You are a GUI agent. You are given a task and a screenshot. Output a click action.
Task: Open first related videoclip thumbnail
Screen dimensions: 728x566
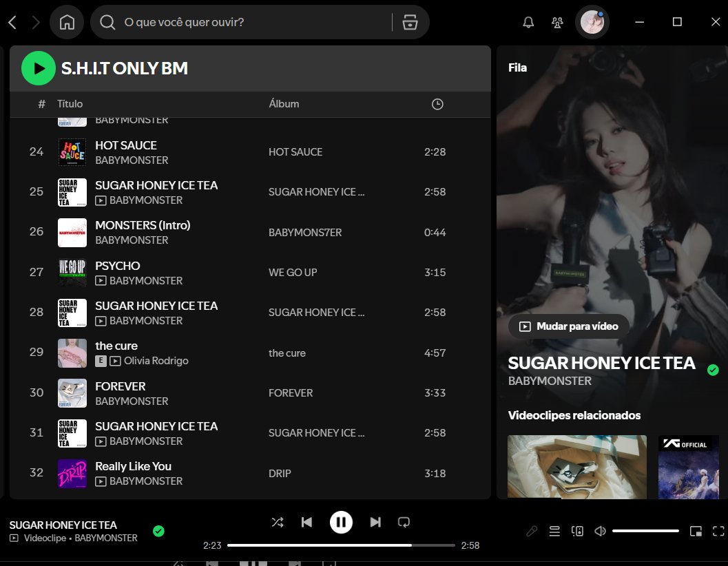[x=576, y=467]
